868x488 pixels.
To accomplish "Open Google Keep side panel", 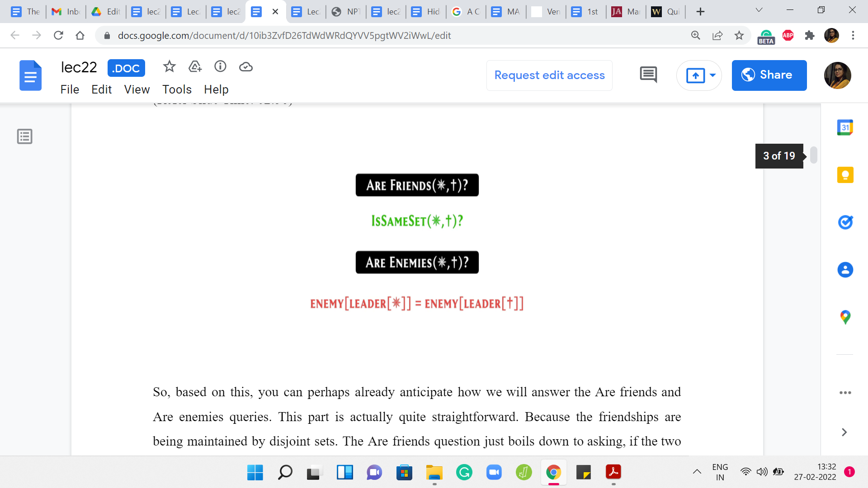I will [845, 175].
